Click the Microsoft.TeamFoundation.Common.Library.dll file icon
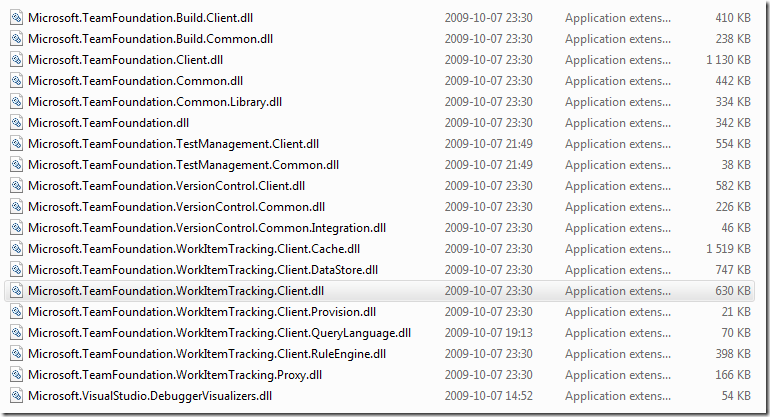Image resolution: width=770 pixels, height=417 pixels. click(x=16, y=102)
